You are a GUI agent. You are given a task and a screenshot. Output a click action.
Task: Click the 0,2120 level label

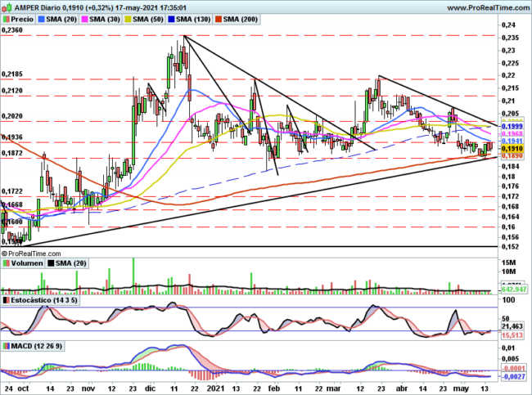click(12, 91)
